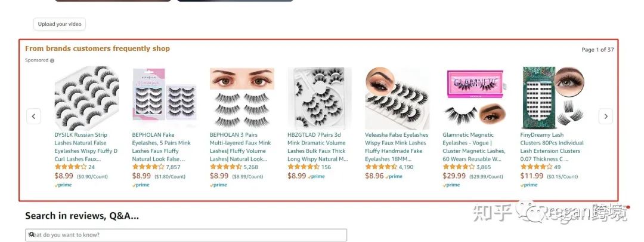This screenshot has height=242, width=644.
Task: Click the BEPHOLAN 3 Pairs lashes thumbnail
Action: coord(242,98)
